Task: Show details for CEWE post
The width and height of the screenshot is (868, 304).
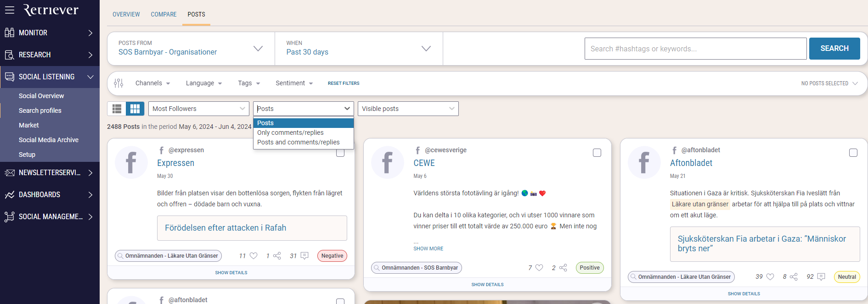Action: 487,285
